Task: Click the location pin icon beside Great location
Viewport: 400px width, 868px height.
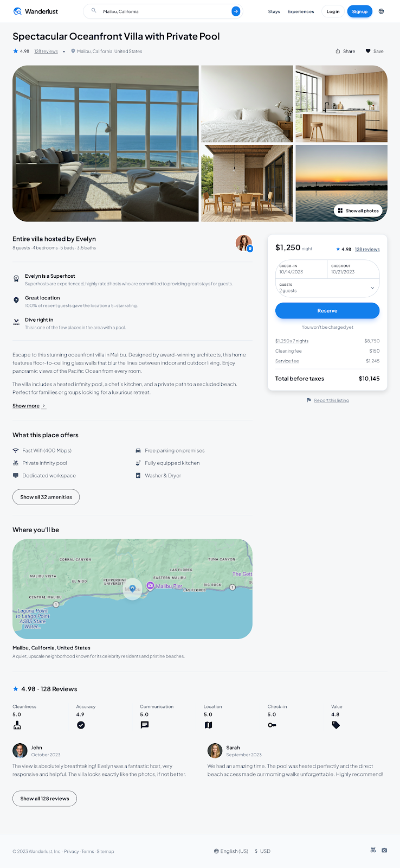Action: (x=16, y=301)
